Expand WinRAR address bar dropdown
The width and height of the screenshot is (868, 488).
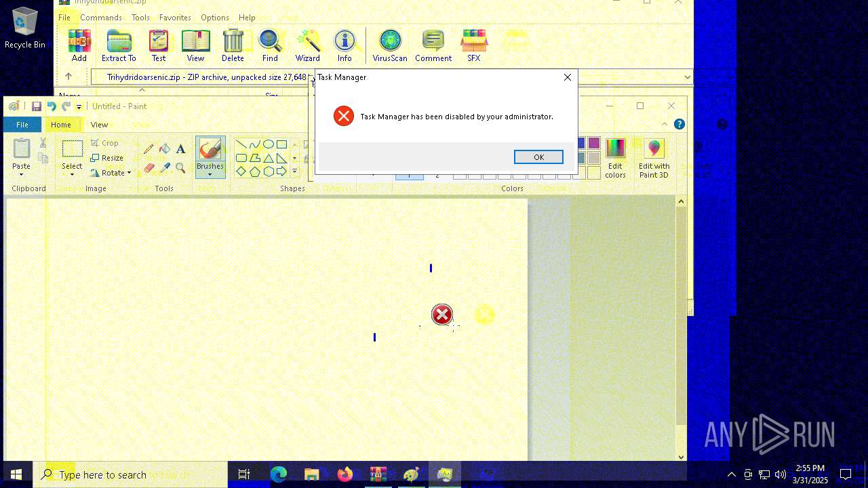tap(687, 77)
